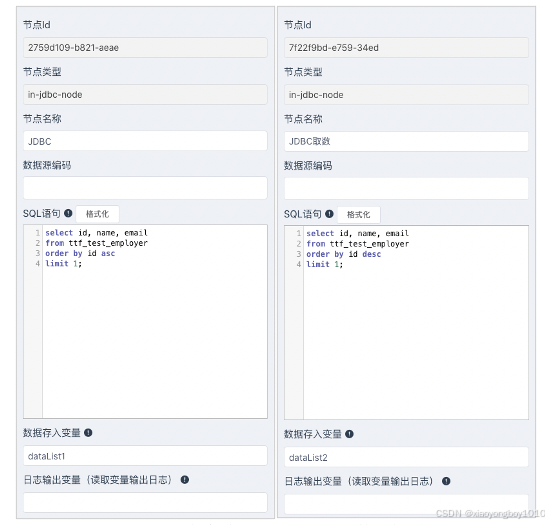Focus node name field containing JDBC取数
The image size is (549, 525).
tap(406, 141)
